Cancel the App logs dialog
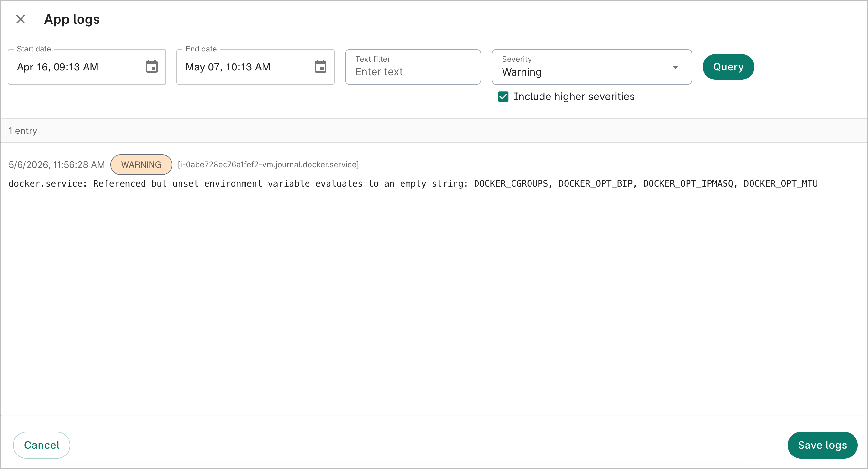868x469 pixels. coord(42,445)
